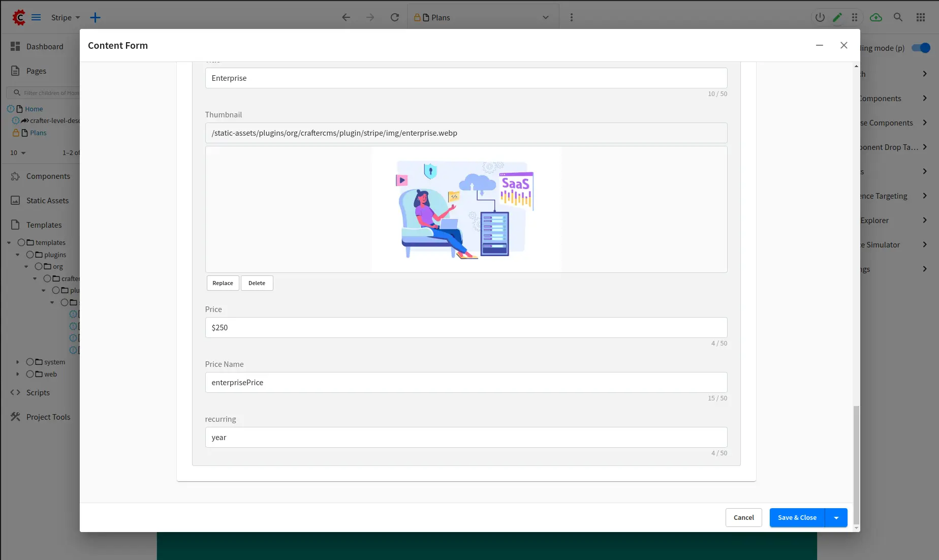This screenshot has width=939, height=560.
Task: Expand the web folder tree node
Action: [18, 374]
